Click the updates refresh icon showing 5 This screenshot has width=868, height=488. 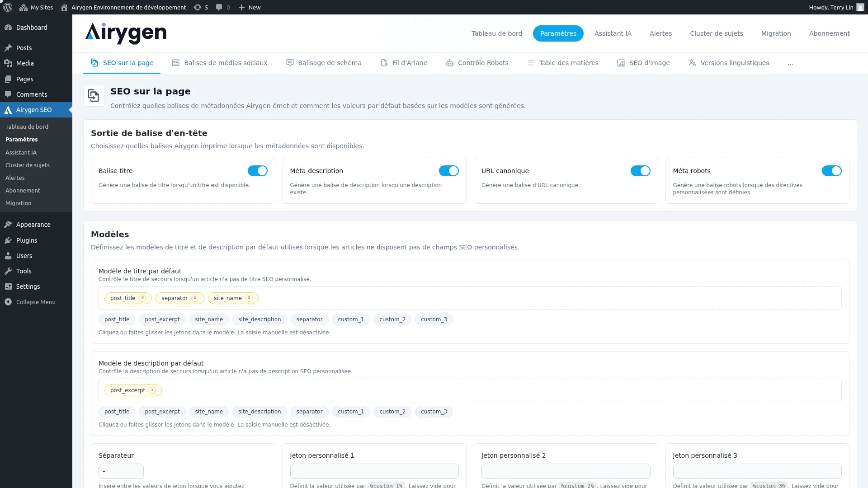click(x=198, y=7)
